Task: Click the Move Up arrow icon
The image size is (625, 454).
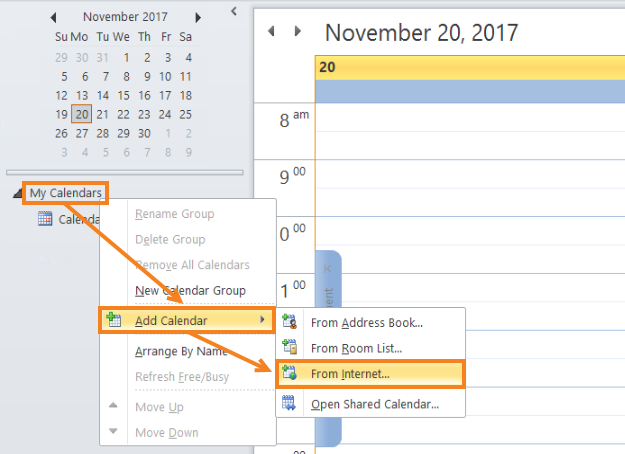Action: tap(113, 407)
